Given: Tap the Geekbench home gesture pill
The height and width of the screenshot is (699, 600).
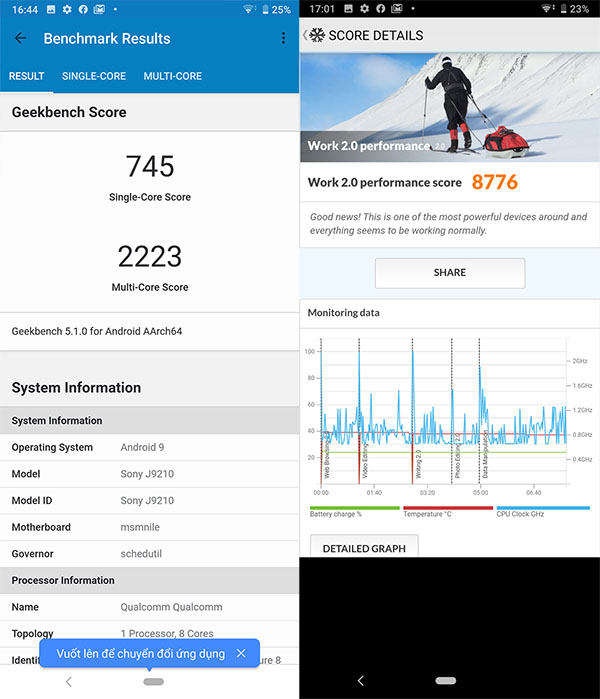Looking at the screenshot, I should 153,682.
